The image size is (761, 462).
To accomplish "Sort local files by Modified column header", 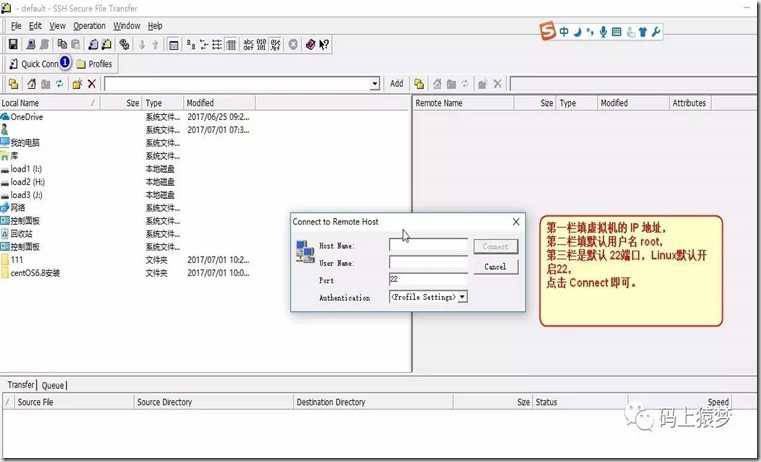I will pyautogui.click(x=219, y=103).
